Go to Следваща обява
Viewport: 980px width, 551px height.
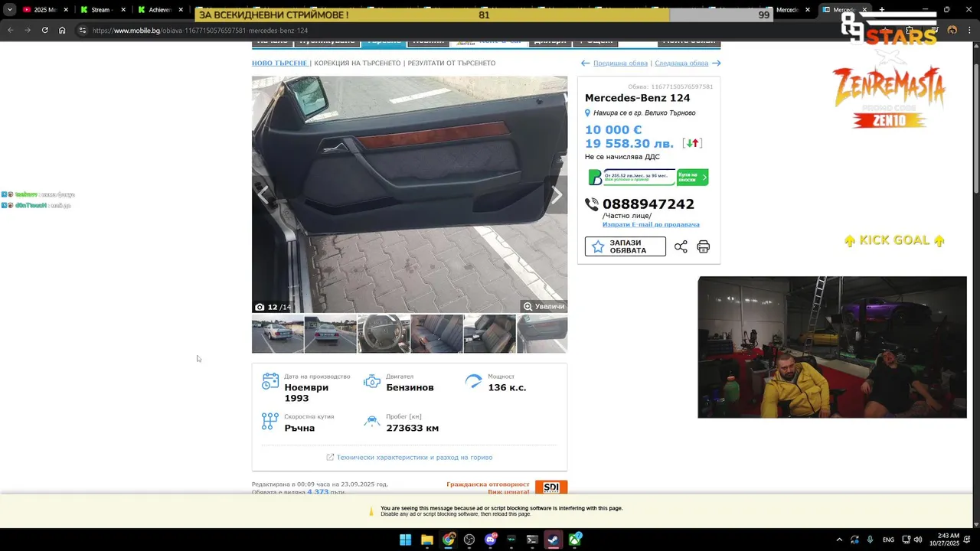681,63
